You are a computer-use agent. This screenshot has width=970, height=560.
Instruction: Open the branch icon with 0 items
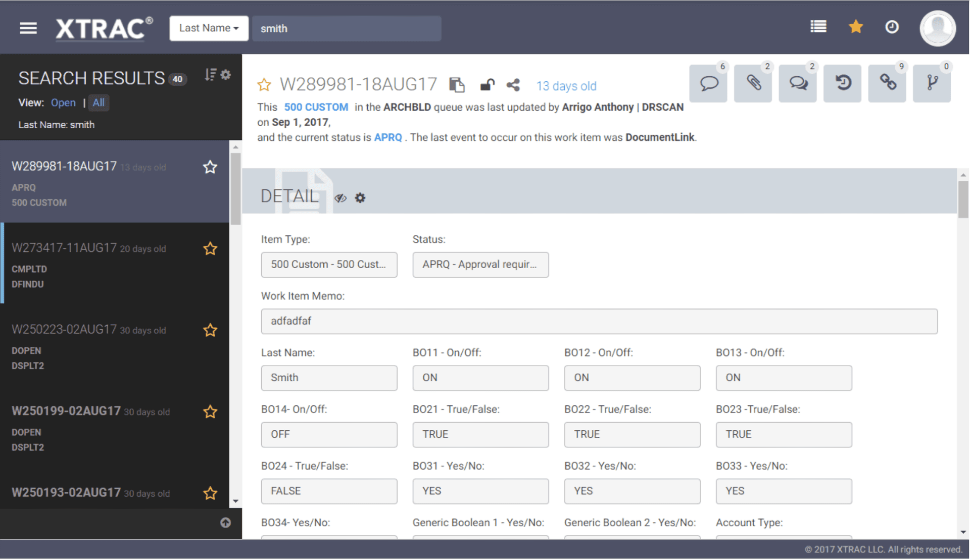(932, 83)
